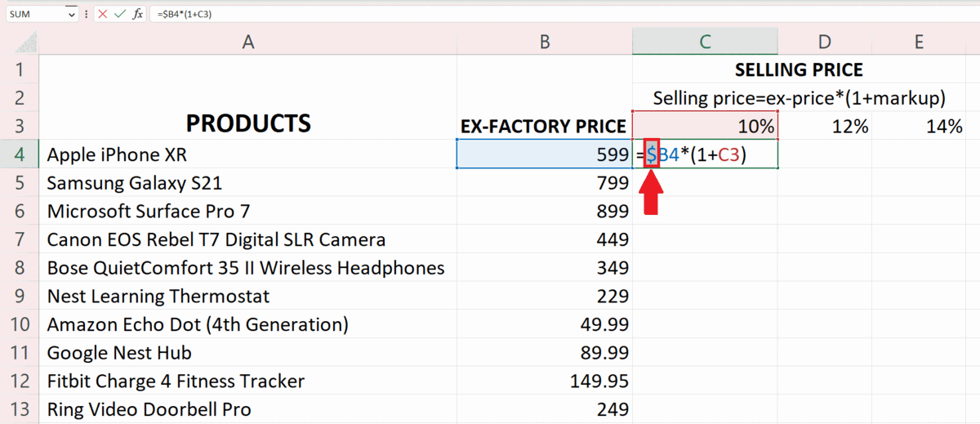Click the price cell with 899
980x424 pixels.
click(545, 211)
